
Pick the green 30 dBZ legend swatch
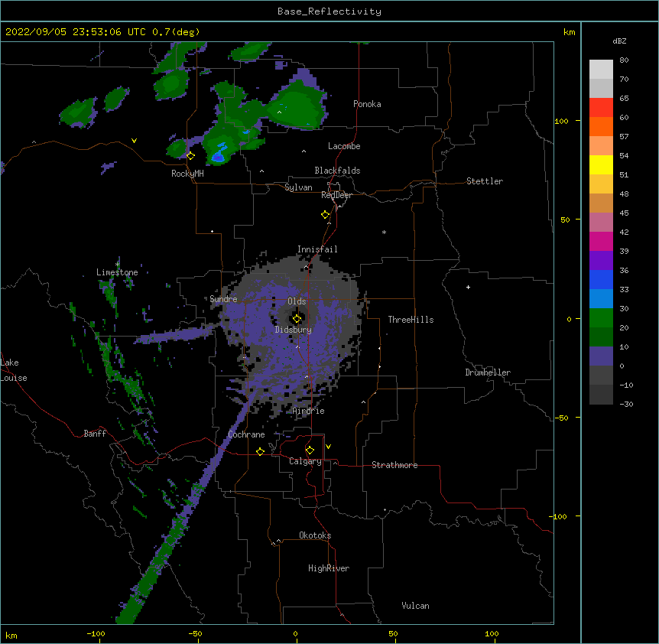pyautogui.click(x=601, y=318)
